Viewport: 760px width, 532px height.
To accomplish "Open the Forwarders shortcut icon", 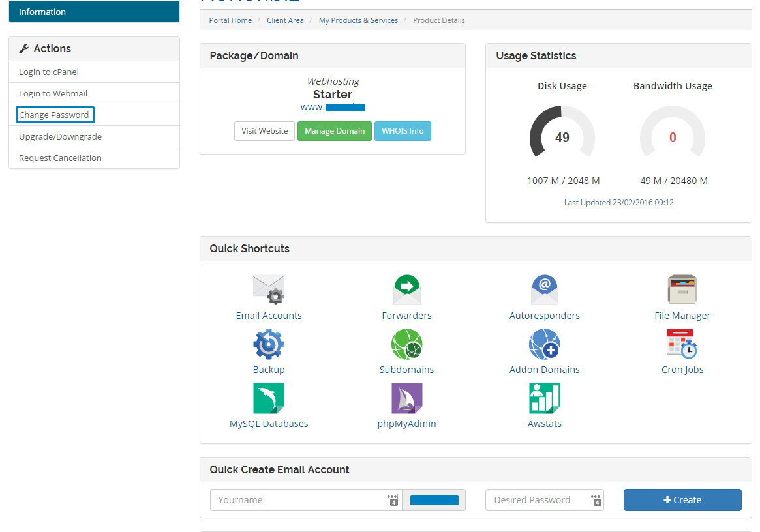I will click(406, 289).
